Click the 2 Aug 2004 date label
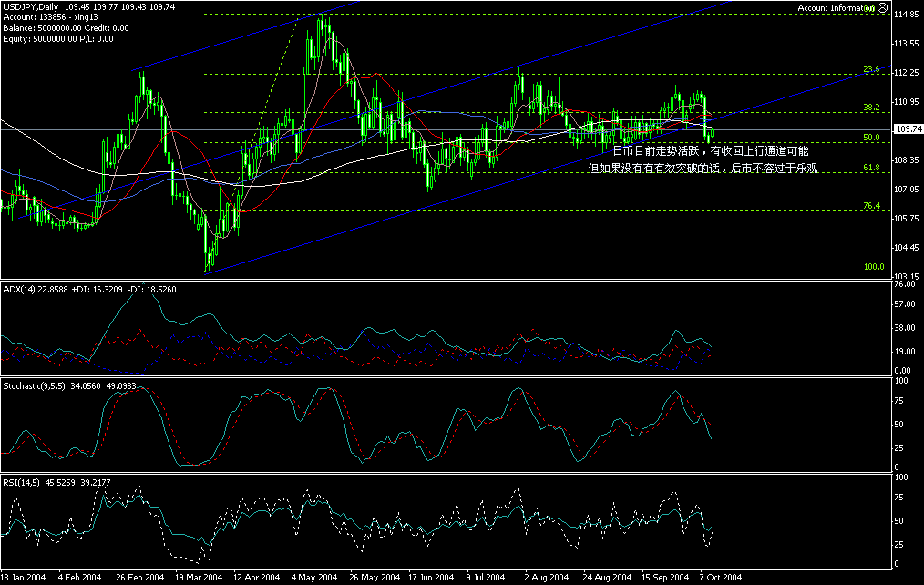Screen dimensions: 924x585 coord(546,578)
